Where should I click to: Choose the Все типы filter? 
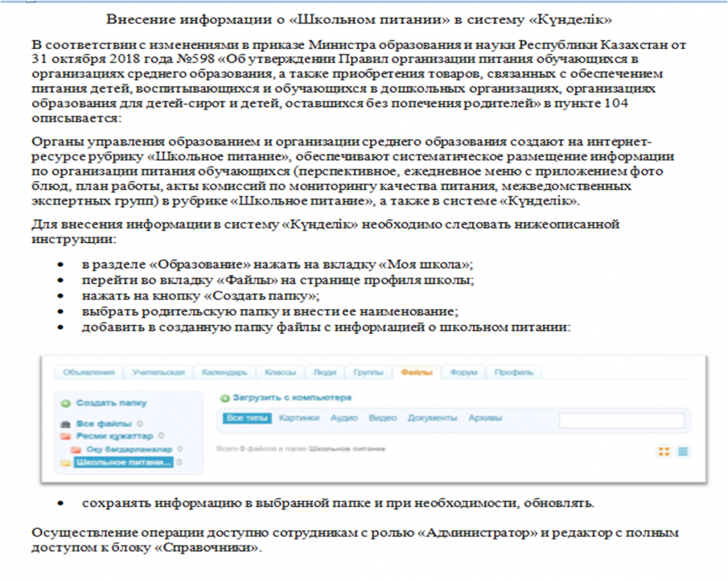pos(247,419)
